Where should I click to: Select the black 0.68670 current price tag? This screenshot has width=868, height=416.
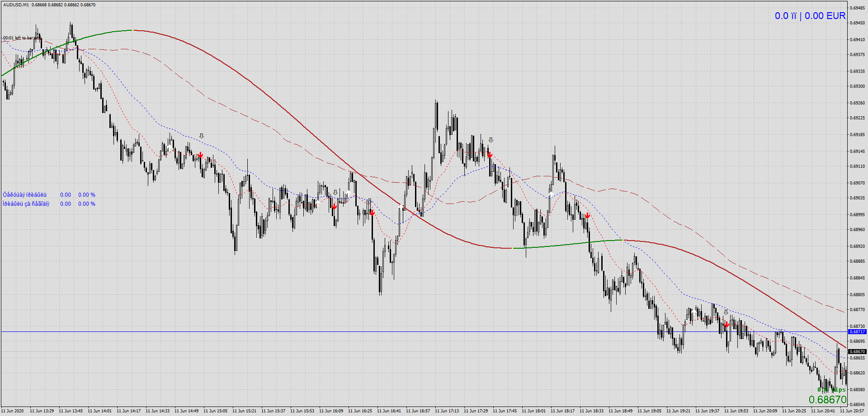point(857,352)
